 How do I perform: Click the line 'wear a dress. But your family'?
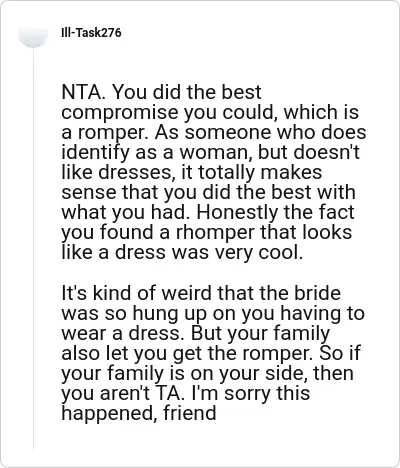(x=195, y=333)
